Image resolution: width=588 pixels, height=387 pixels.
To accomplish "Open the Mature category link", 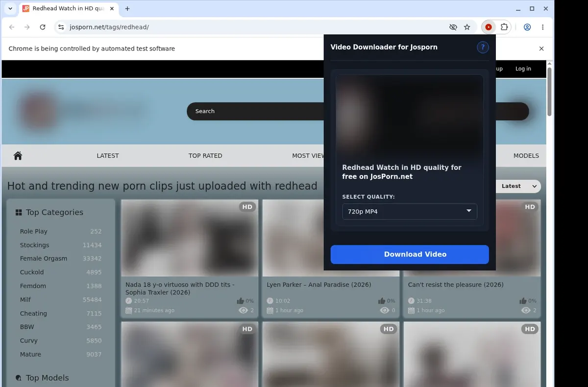I will tap(30, 354).
